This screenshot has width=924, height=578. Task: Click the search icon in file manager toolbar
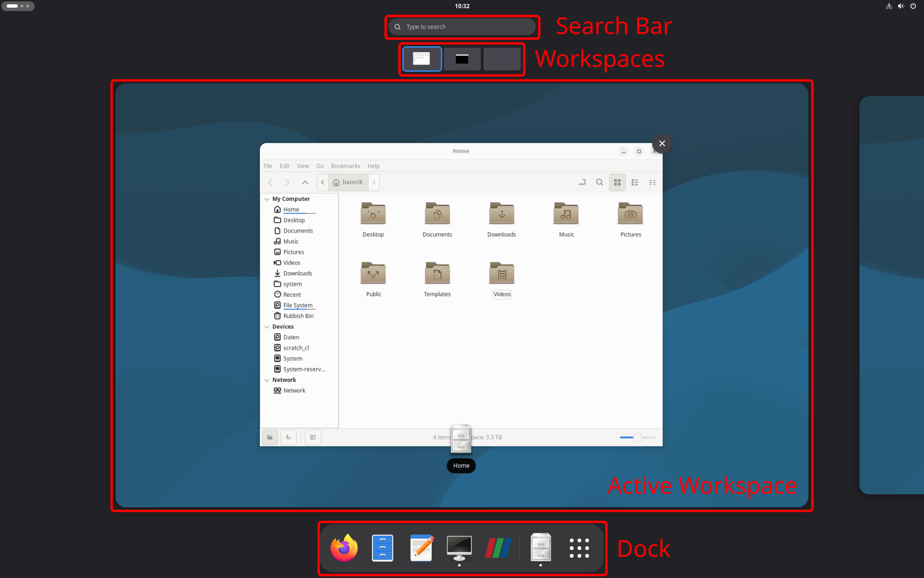pyautogui.click(x=599, y=183)
